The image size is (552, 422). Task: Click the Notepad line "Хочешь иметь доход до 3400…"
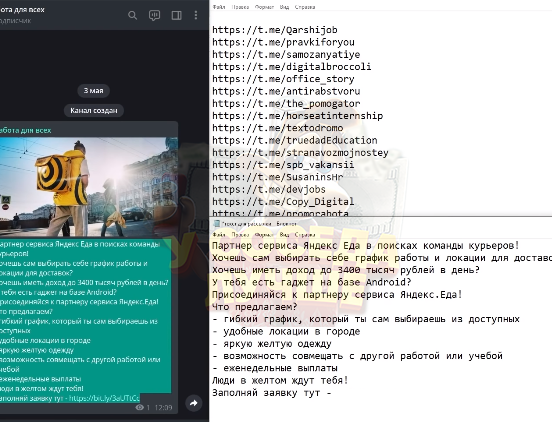pyautogui.click(x=346, y=270)
